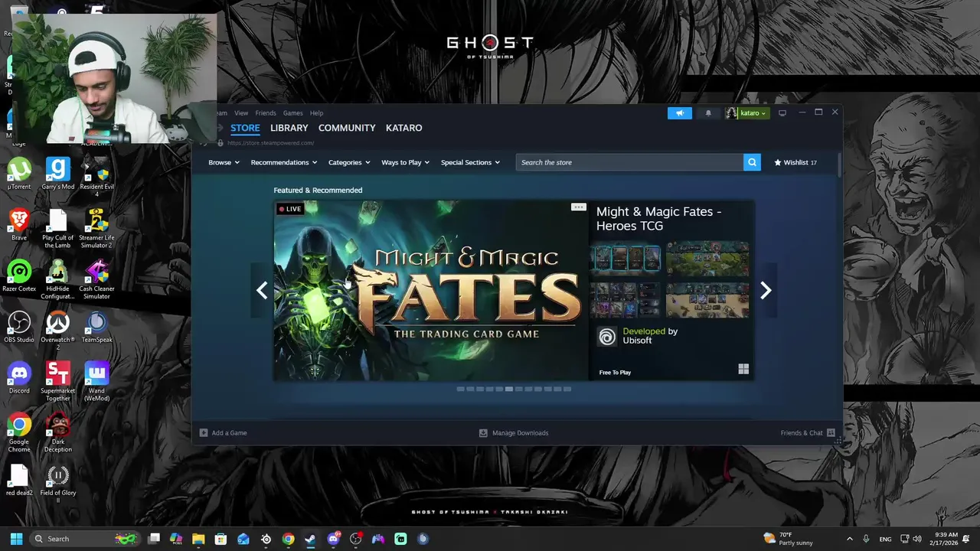Open the Wishlist star button
Viewport: 980px width, 551px height.
point(795,162)
